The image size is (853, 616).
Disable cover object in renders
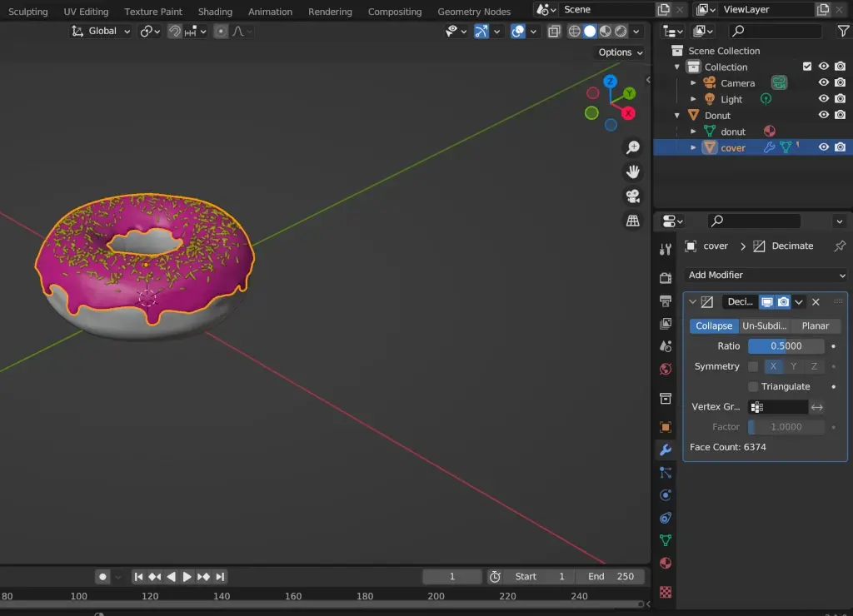840,147
